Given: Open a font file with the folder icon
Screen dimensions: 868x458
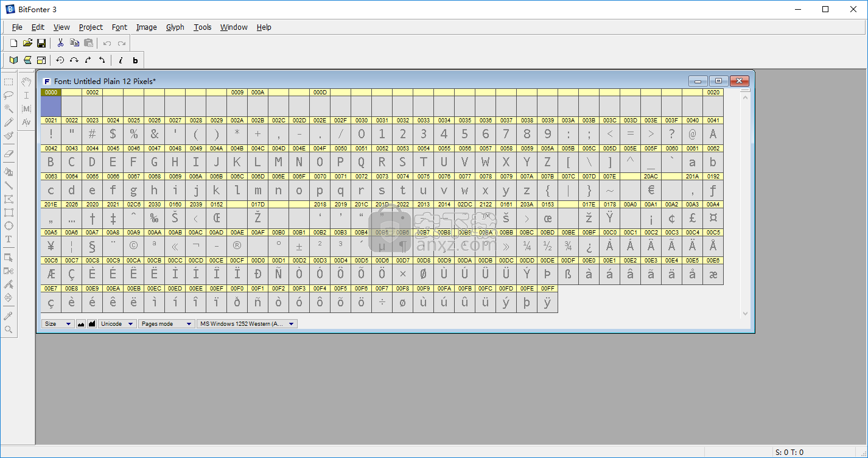Looking at the screenshot, I should pos(27,43).
